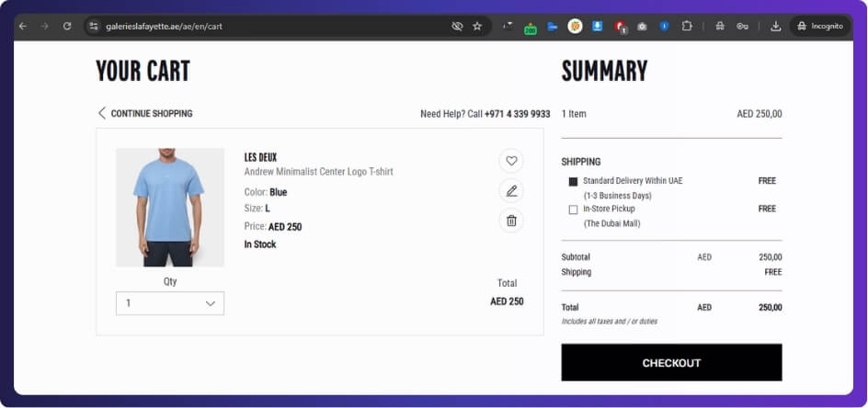The width and height of the screenshot is (868, 408).
Task: Reload the cart page
Action: (x=67, y=26)
